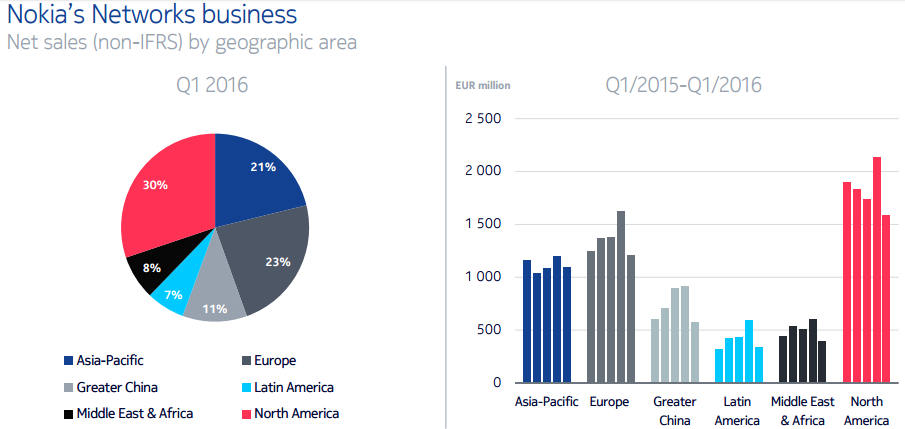Screen dimensions: 905x429
Task: Click the "EUR million" axis unit label
Action: pyautogui.click(x=485, y=85)
